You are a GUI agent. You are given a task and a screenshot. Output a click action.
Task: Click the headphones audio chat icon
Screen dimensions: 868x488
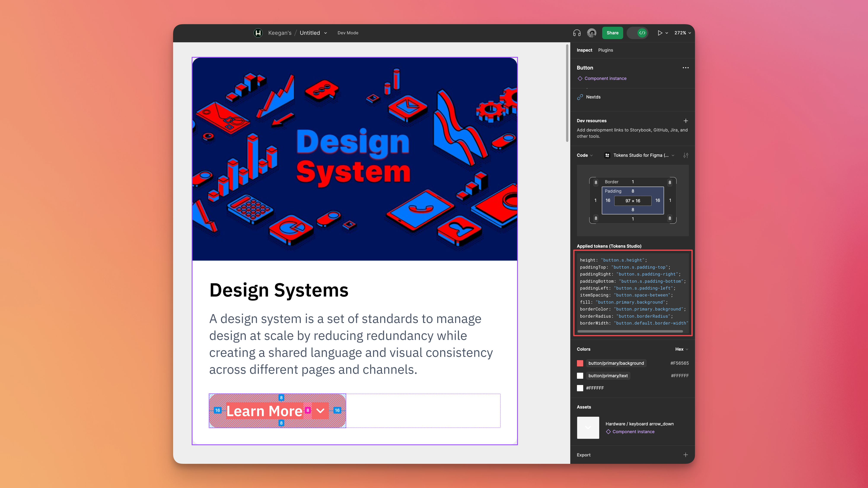coord(577,33)
